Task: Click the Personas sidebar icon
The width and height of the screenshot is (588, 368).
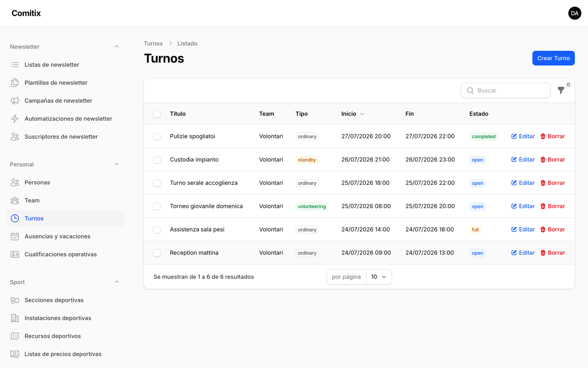Action: (15, 182)
